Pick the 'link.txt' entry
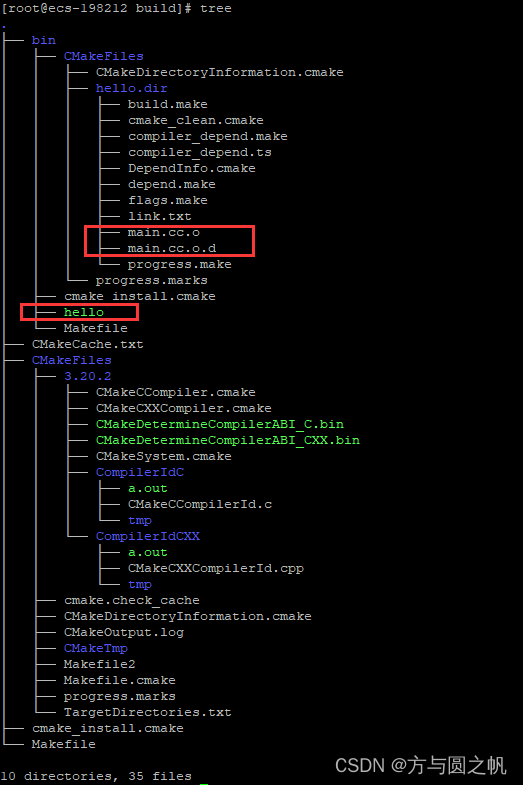The width and height of the screenshot is (523, 785). (160, 217)
